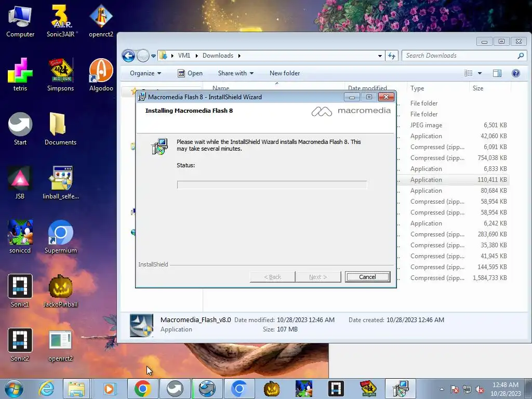Sort by the Size column header
This screenshot has height=399, width=532.
pos(490,88)
